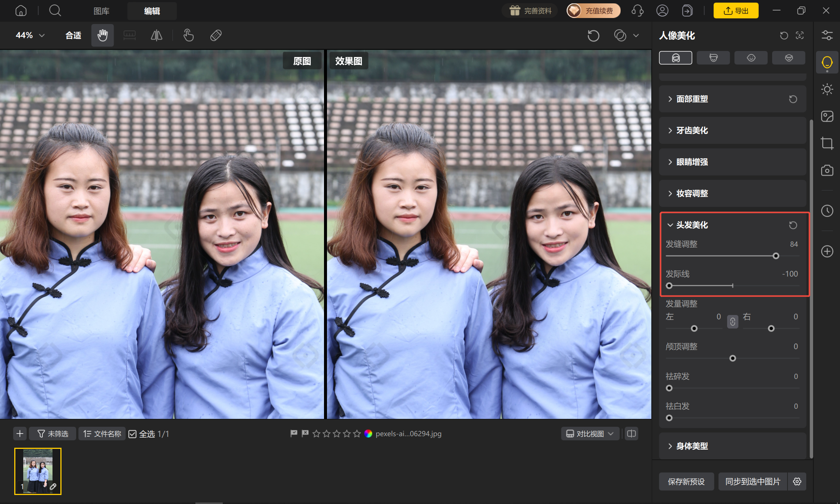
Task: Open the adjustment sliders sidebar panel
Action: [827, 35]
